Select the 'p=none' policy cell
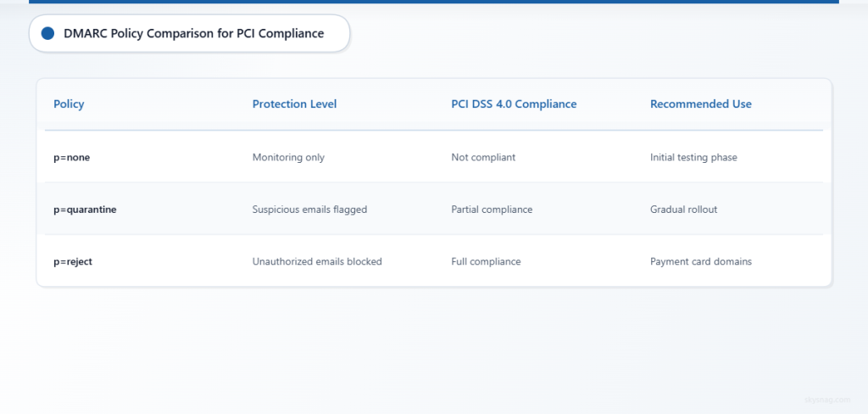Image resolution: width=868 pixels, height=414 pixels. click(x=71, y=158)
